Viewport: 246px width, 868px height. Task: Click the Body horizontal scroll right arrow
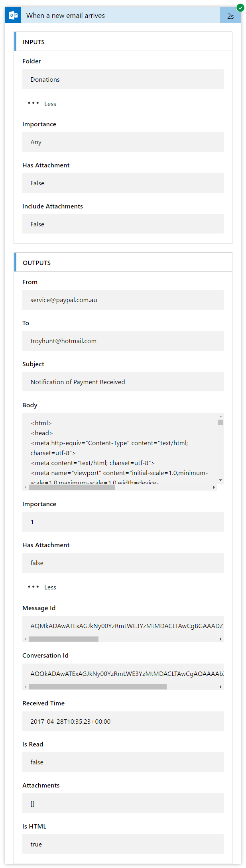pos(214,487)
